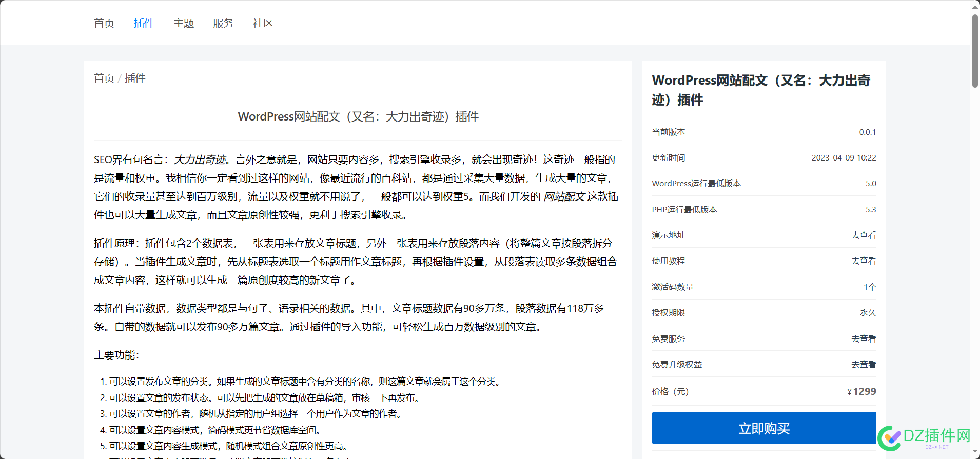The height and width of the screenshot is (459, 980).
Task: Click list item 2 about 文章的发布状态
Action: 264,397
